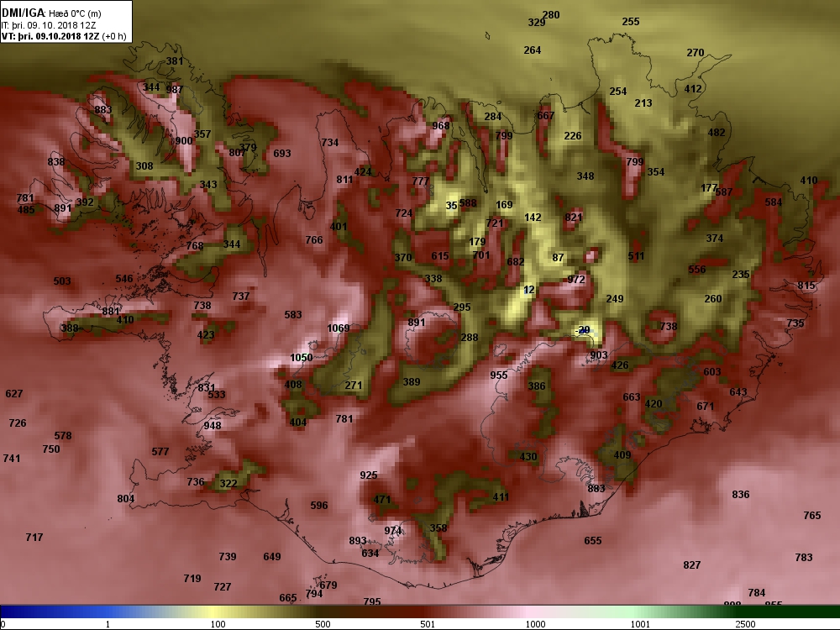Click the map value '955'
This screenshot has height=630, width=840.
coord(499,375)
